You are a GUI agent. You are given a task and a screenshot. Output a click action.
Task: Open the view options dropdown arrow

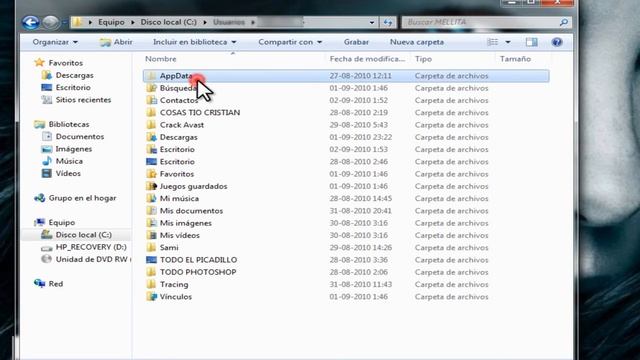tap(508, 42)
